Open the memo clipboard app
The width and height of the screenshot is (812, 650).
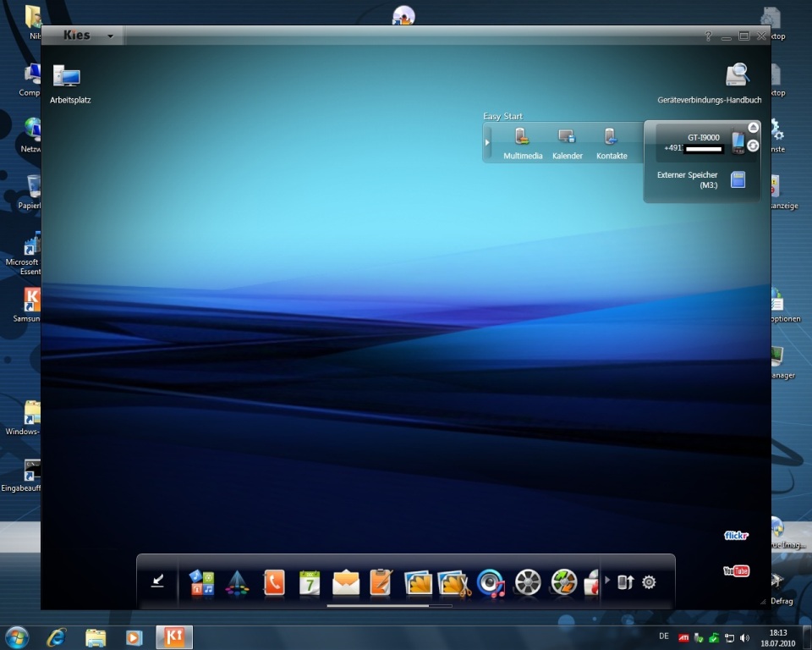(x=381, y=582)
